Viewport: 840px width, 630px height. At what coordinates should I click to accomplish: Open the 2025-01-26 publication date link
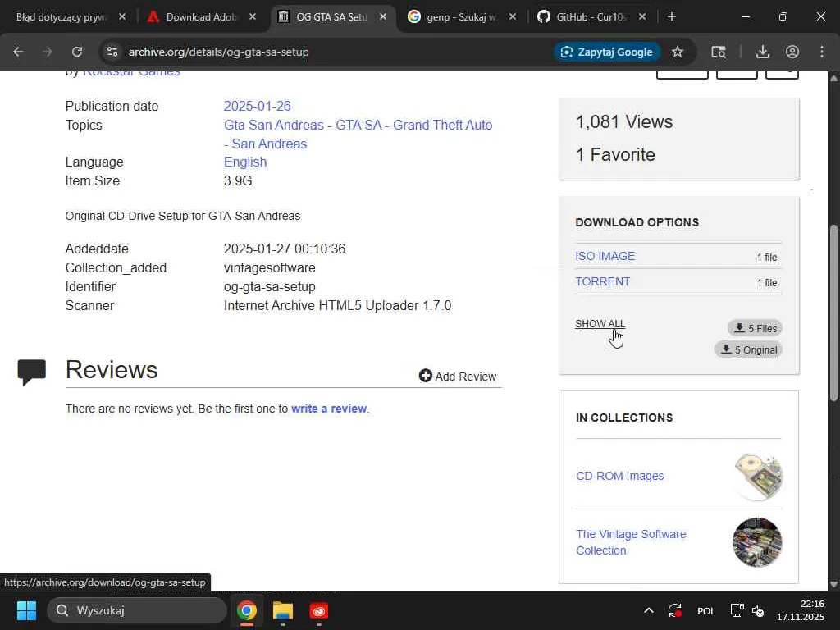click(x=257, y=106)
